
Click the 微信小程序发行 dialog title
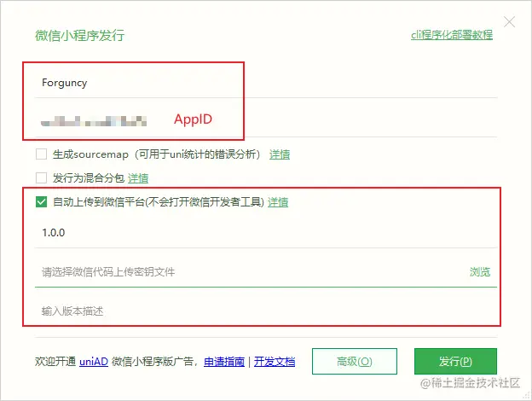pyautogui.click(x=80, y=35)
